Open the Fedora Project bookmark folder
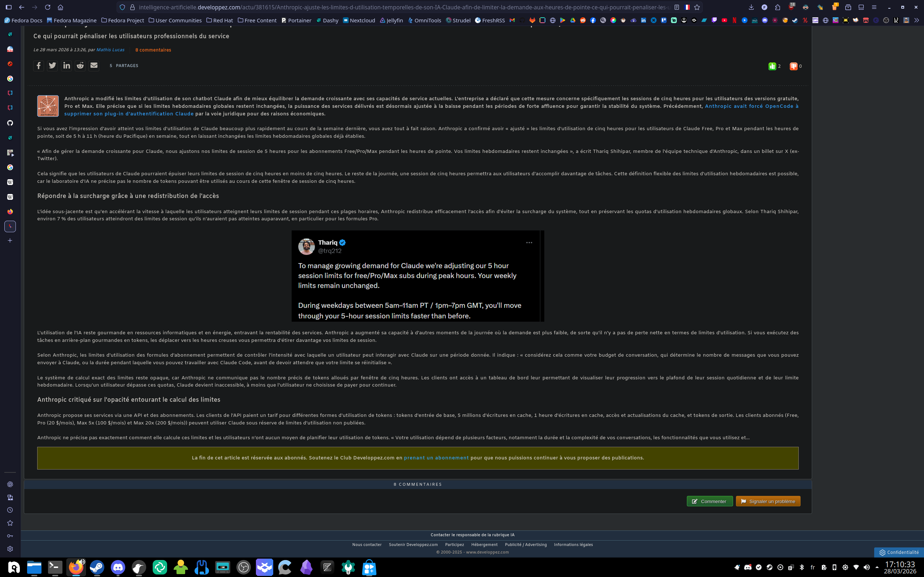924x577 pixels. (123, 21)
